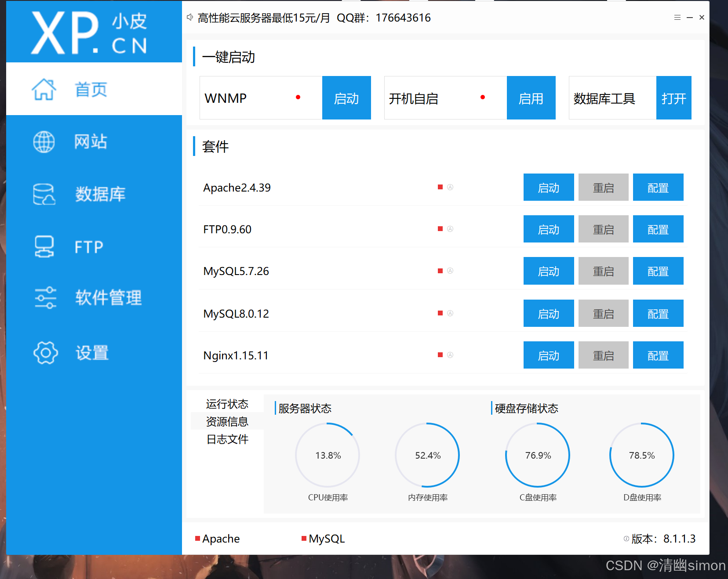Restart FTP0.9.60 with 重启
This screenshot has width=728, height=579.
pos(604,229)
